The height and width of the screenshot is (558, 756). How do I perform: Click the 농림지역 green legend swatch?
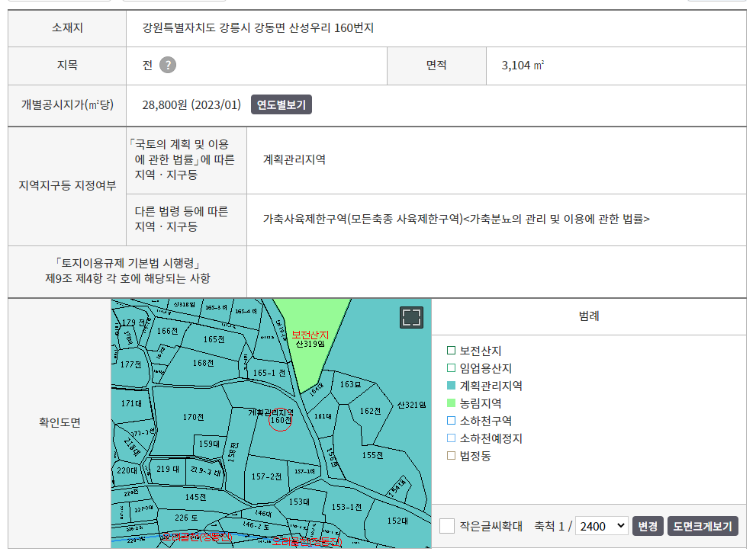coord(452,402)
